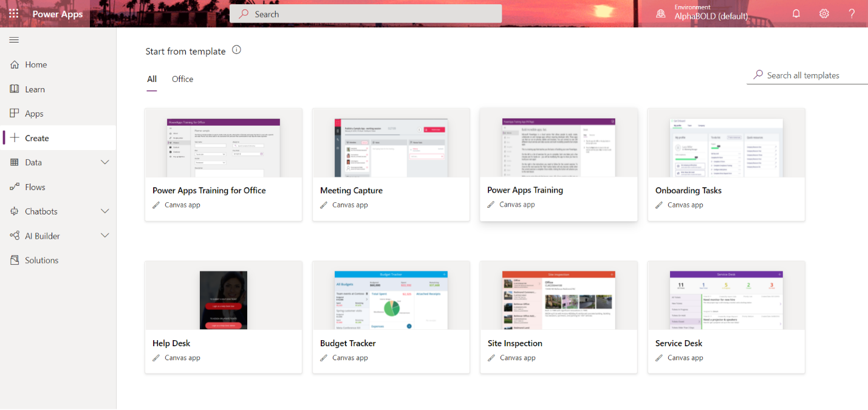Expand the Data section
Image resolution: width=868 pixels, height=410 pixels.
(x=104, y=162)
